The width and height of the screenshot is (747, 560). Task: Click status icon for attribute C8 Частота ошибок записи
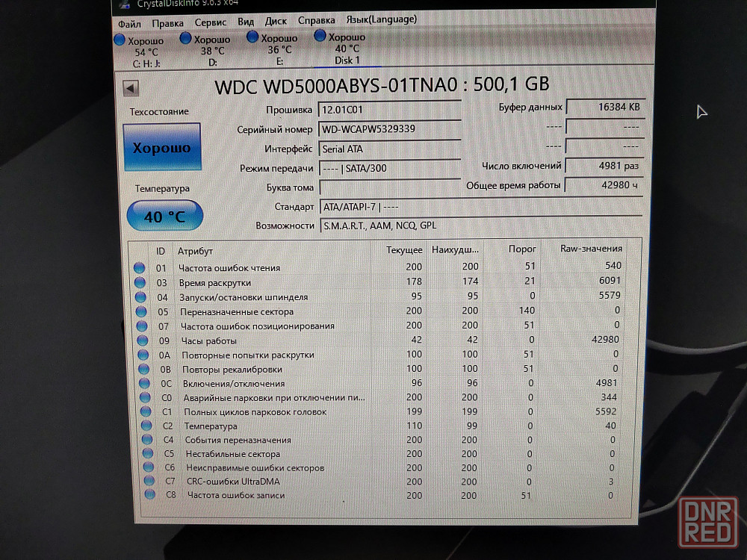pyautogui.click(x=150, y=495)
